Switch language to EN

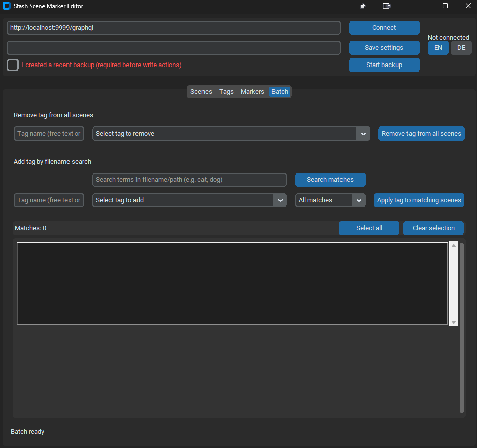(438, 48)
